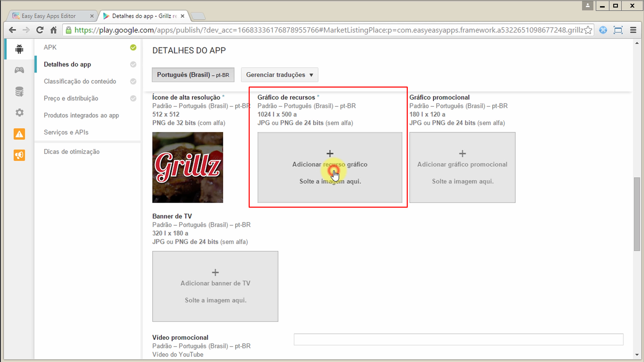
Task: Open the Chrome hamburger menu
Action: (633, 30)
